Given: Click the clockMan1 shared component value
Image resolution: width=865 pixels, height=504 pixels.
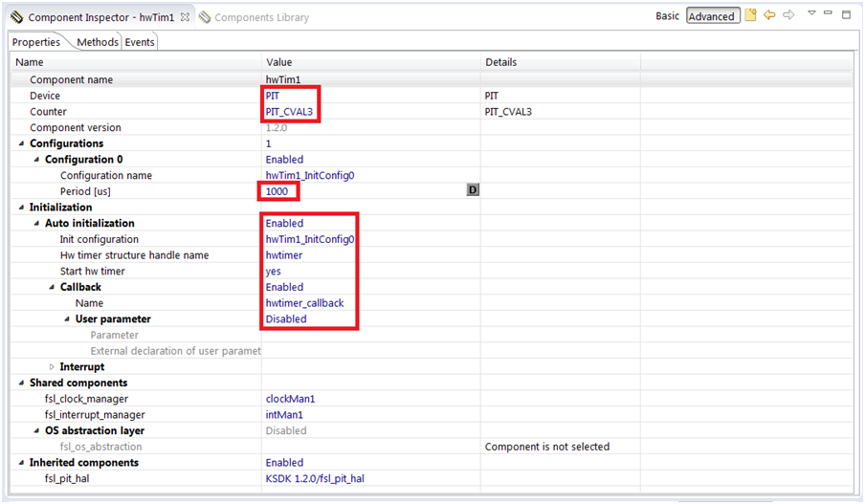Looking at the screenshot, I should [290, 399].
